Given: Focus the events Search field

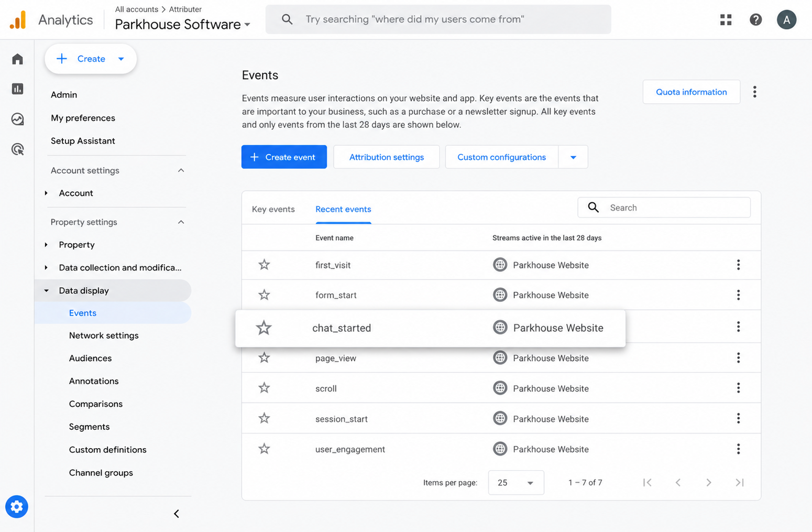Looking at the screenshot, I should tap(664, 208).
